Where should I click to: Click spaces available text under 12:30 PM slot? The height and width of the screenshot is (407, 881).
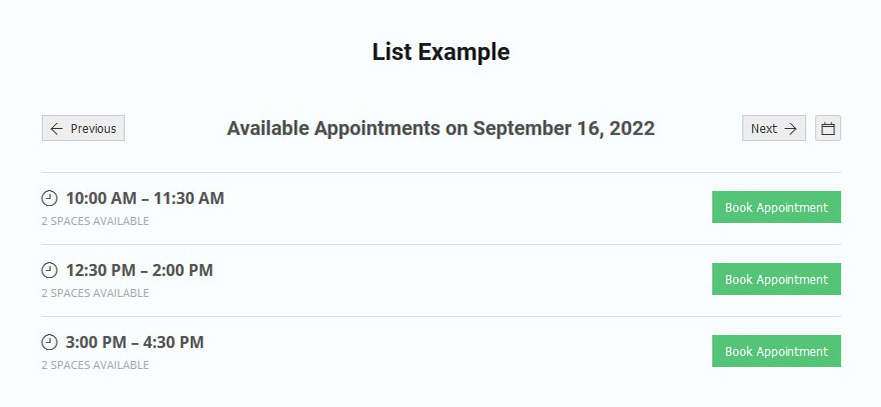click(95, 293)
